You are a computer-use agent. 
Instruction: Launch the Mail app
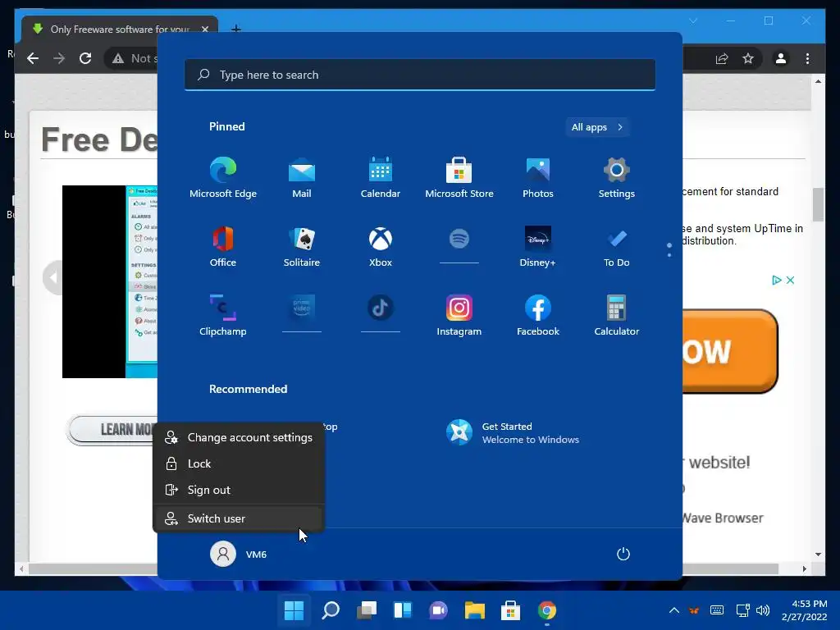tap(302, 178)
